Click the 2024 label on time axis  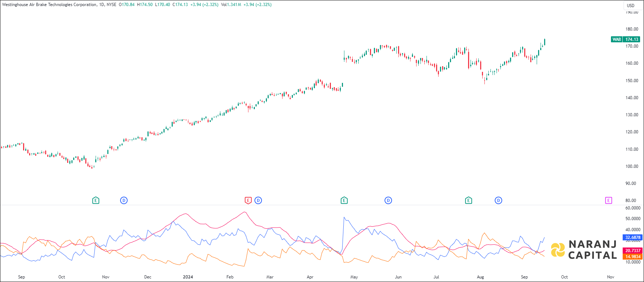pos(188,277)
